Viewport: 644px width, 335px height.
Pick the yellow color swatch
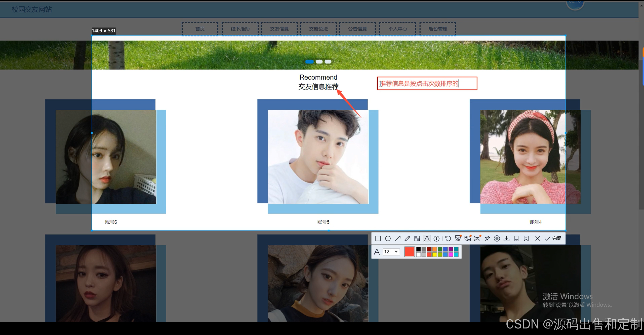[434, 255]
